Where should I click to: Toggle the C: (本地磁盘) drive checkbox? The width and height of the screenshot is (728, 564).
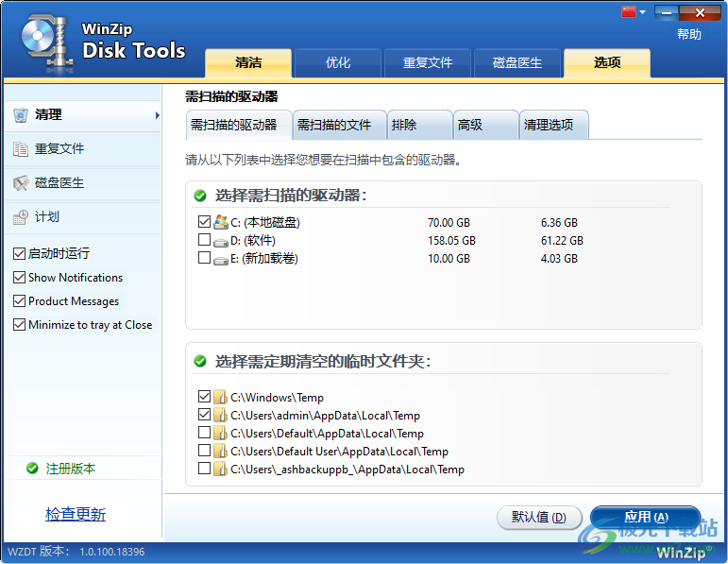click(x=204, y=221)
